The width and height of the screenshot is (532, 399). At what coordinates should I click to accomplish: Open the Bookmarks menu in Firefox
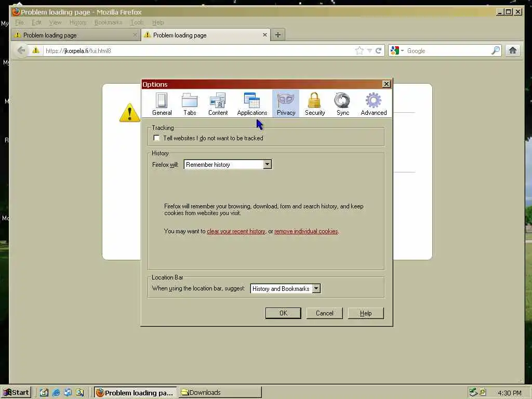point(108,22)
